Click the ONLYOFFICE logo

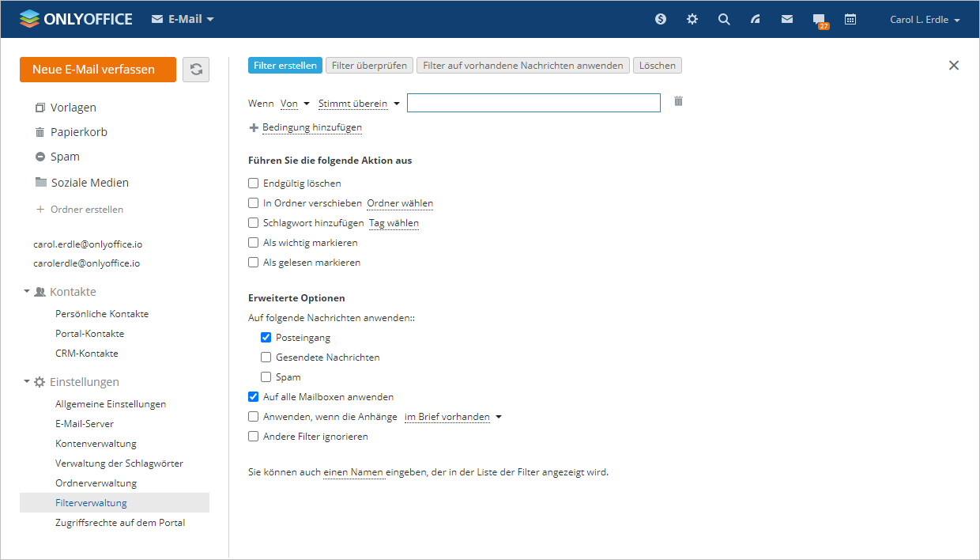[76, 19]
